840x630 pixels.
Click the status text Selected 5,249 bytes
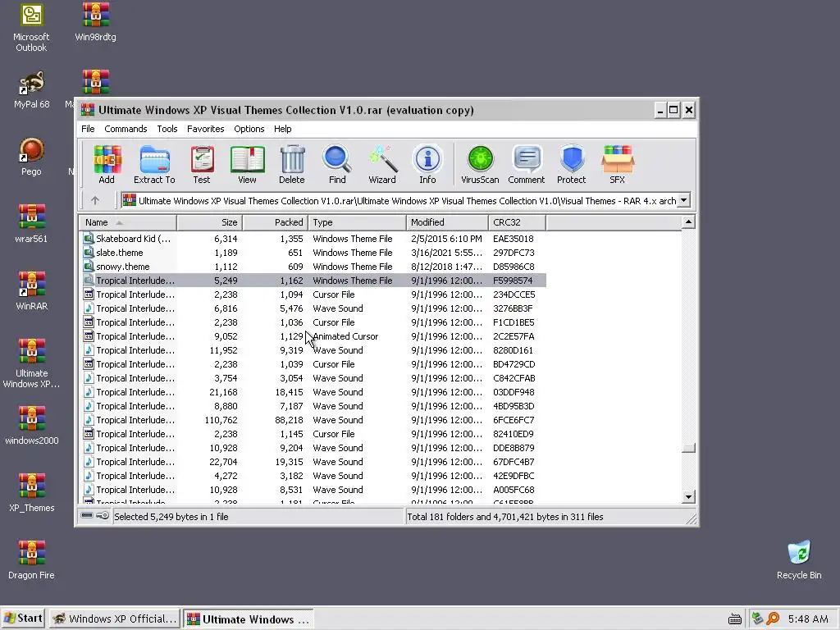coord(171,517)
